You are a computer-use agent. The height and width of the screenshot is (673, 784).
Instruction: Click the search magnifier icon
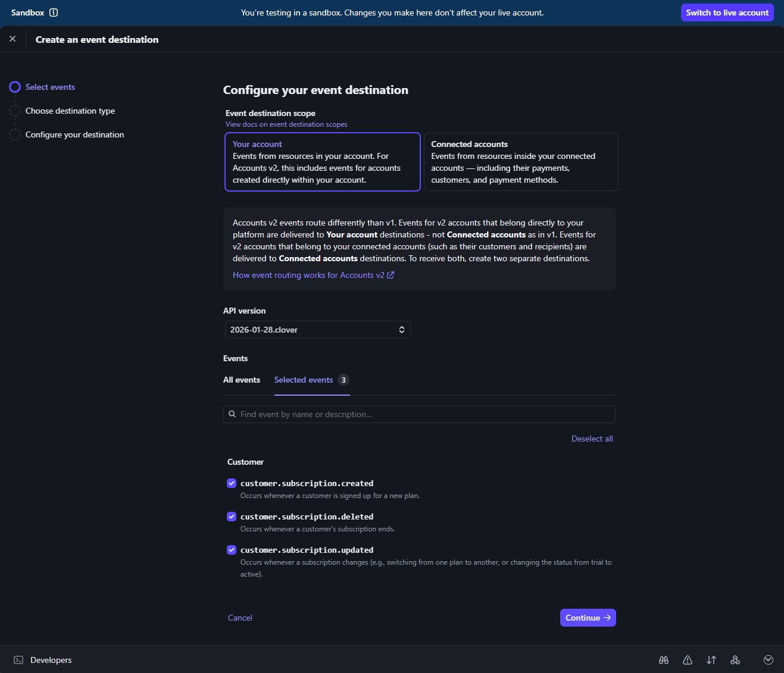point(232,414)
